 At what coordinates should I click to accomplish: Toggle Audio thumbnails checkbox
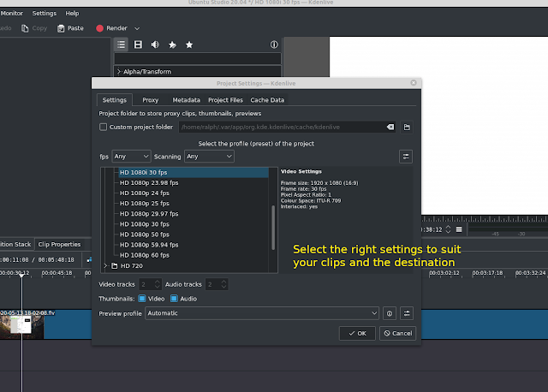point(174,299)
